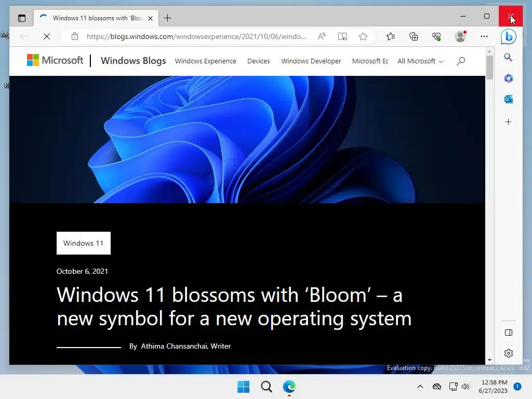Viewport: 532px width, 399px height.
Task: Minimize the Edge window
Action: (x=463, y=16)
